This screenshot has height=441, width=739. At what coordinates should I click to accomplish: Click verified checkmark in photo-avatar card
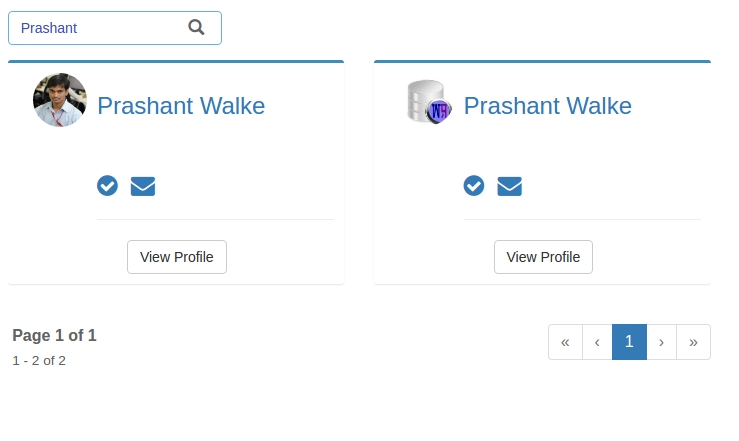coord(107,185)
